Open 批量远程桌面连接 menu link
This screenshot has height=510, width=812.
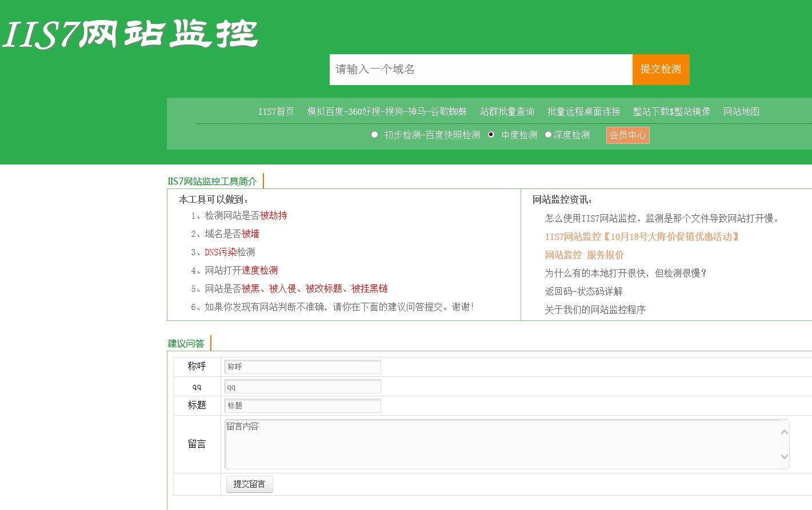(583, 111)
